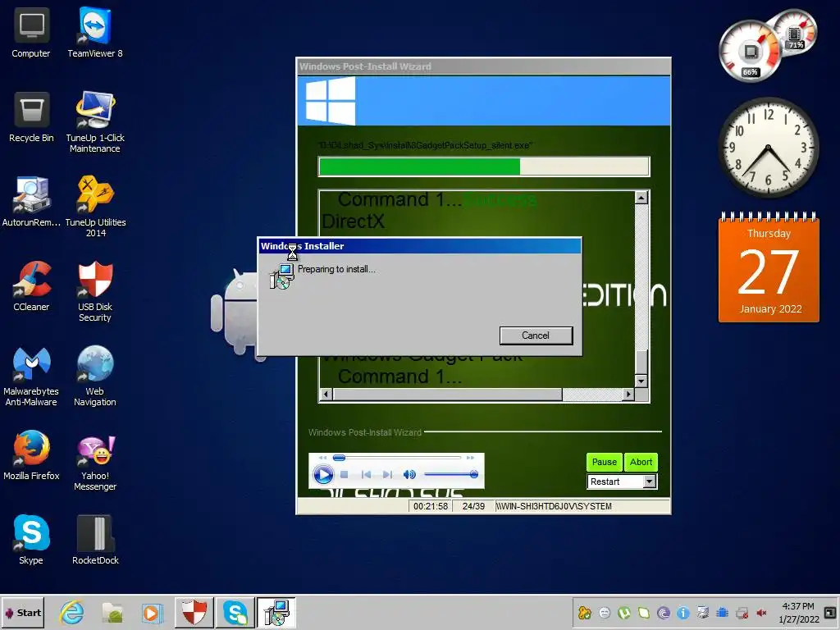
Task: Select TuneUp 1-Click Maintenance shortcut
Action: pyautogui.click(x=95, y=122)
